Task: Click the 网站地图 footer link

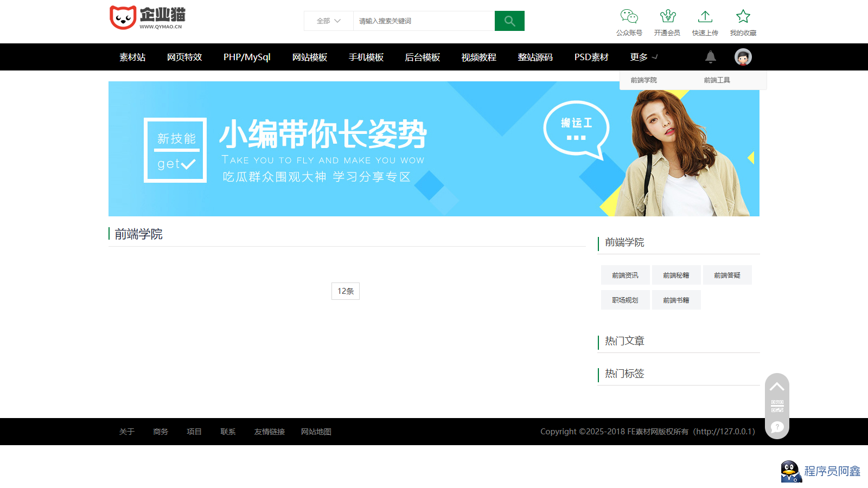Action: [x=316, y=432]
